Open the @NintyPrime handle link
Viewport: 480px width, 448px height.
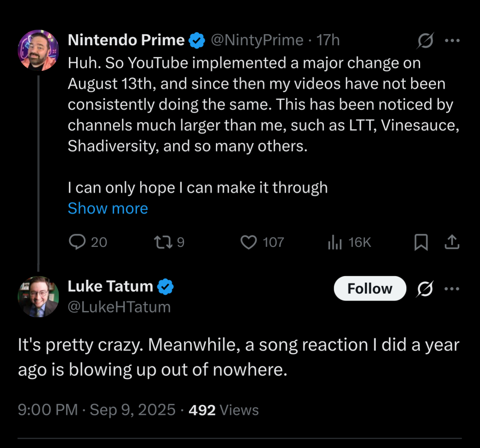257,40
